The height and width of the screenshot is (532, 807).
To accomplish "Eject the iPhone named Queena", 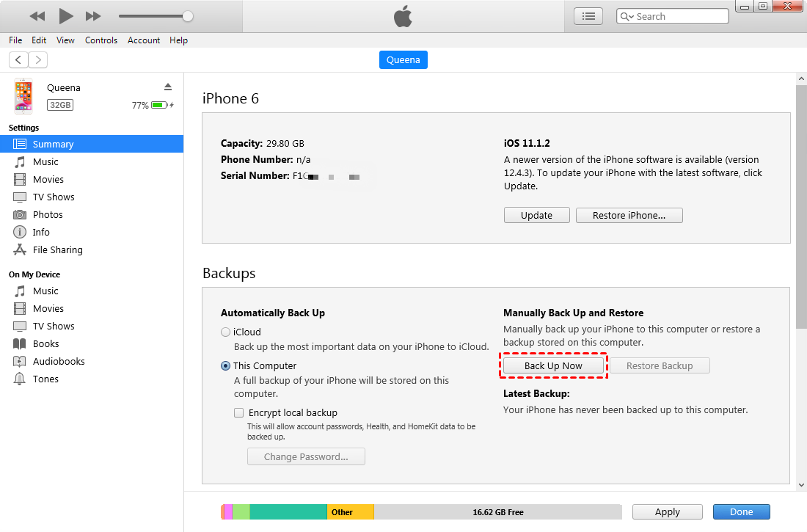I will 167,87.
